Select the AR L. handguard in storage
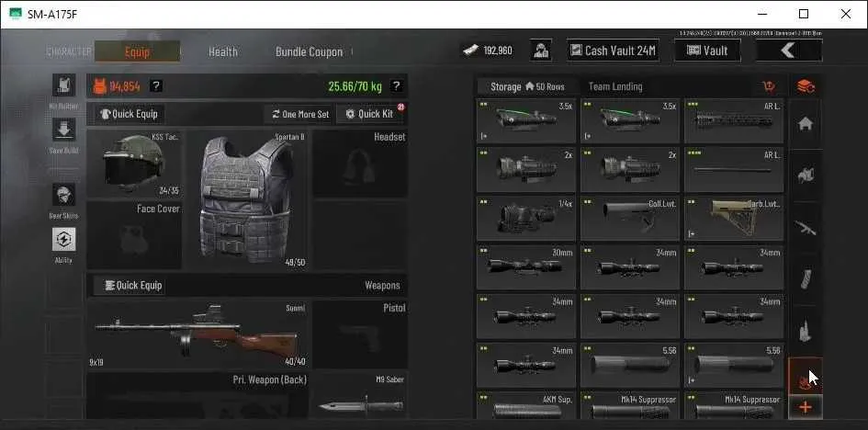This screenshot has height=430, width=868. (734, 121)
